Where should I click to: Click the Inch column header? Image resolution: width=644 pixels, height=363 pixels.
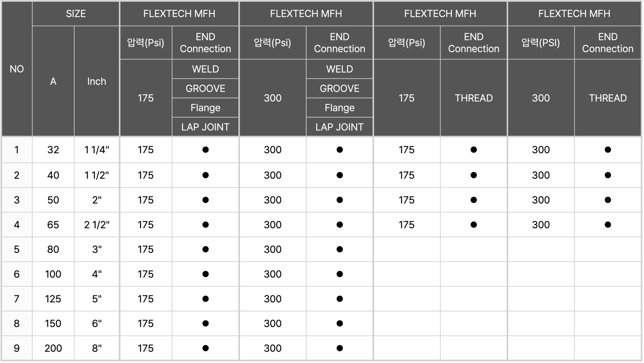(97, 81)
